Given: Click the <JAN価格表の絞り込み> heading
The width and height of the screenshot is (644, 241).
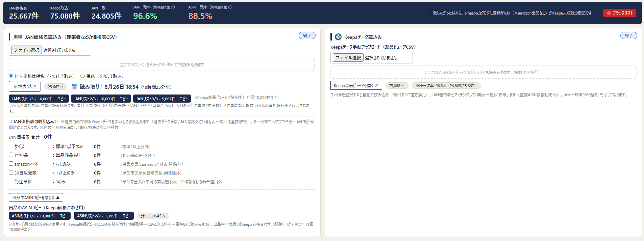Looking at the screenshot, I should click(33, 122).
